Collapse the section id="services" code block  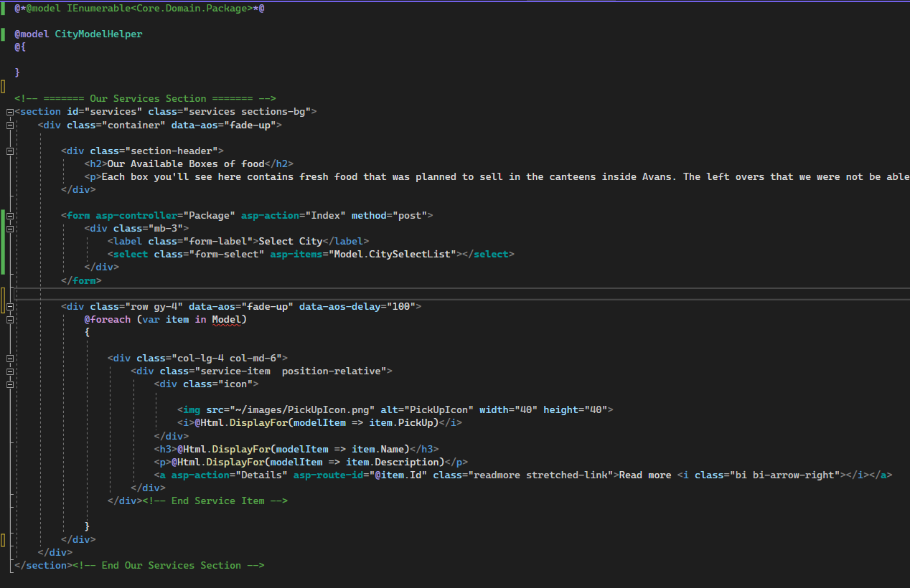pyautogui.click(x=9, y=112)
